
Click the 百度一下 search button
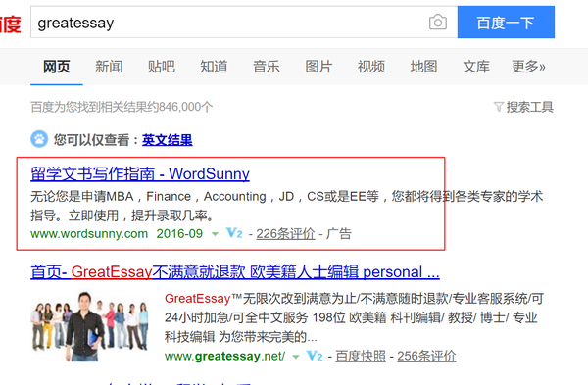(506, 23)
